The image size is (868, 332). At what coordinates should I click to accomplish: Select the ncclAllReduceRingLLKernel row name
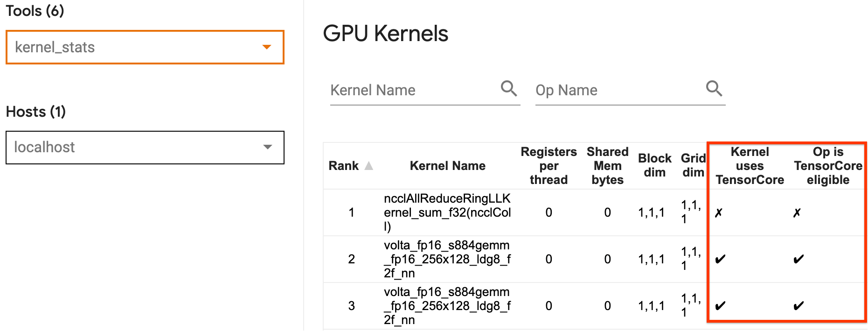[x=447, y=212]
